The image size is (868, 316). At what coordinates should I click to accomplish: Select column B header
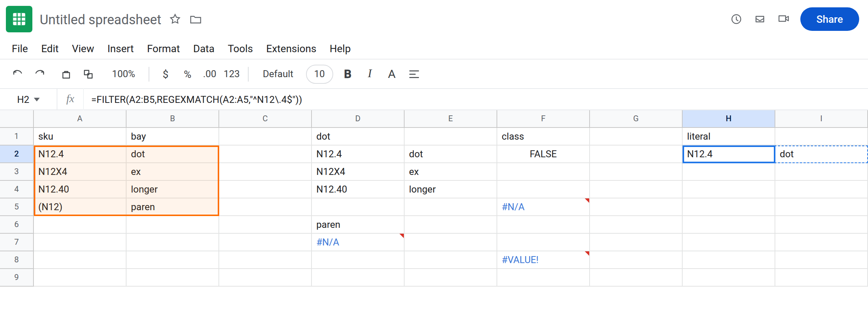(172, 119)
